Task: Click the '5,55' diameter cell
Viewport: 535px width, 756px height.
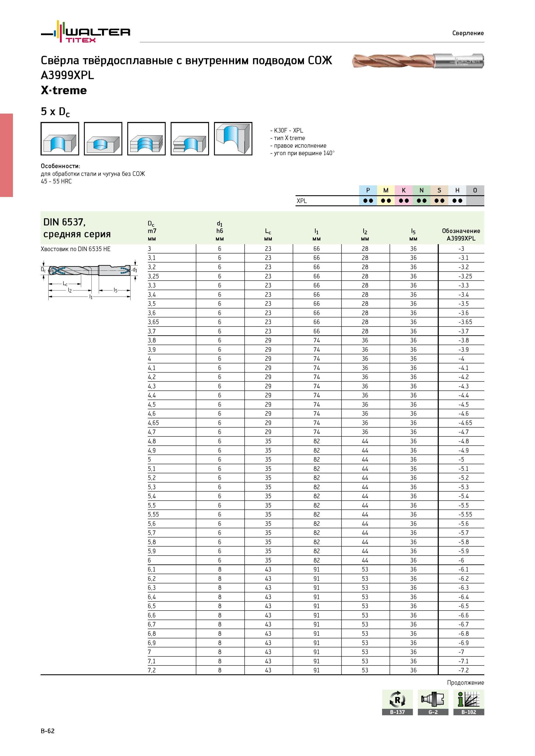Action: pos(153,514)
